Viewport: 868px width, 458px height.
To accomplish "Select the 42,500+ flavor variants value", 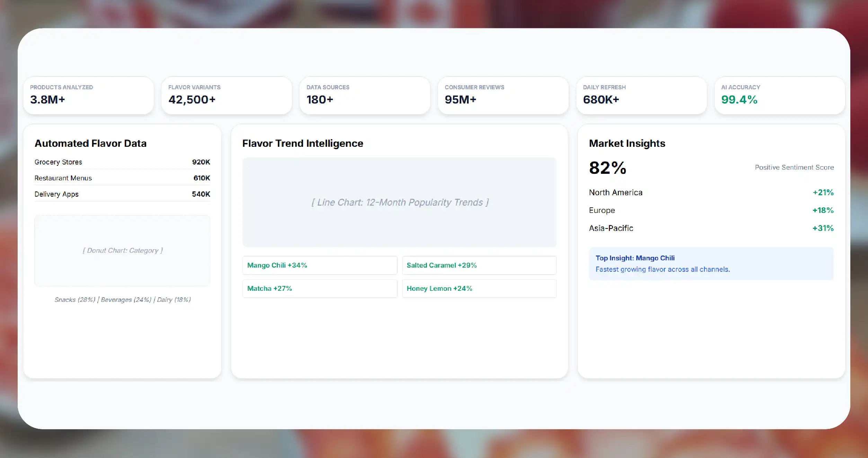I will (x=192, y=100).
